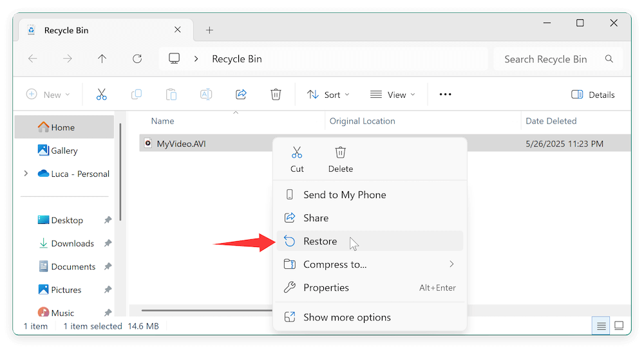Choose Properties in context menu
This screenshot has height=348, width=644.
click(370, 288)
